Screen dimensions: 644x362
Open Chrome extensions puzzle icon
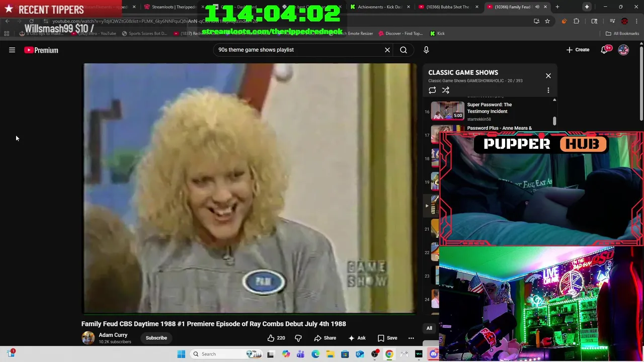click(x=577, y=21)
